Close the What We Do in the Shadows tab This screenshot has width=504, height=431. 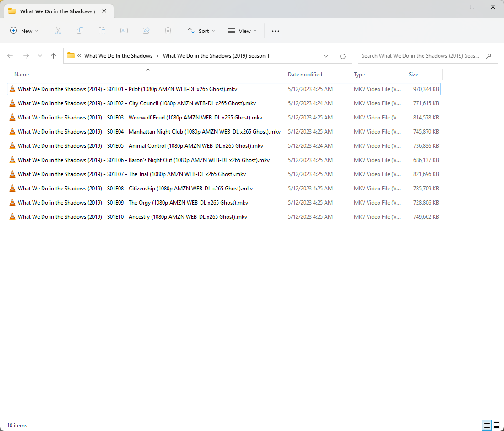click(104, 11)
